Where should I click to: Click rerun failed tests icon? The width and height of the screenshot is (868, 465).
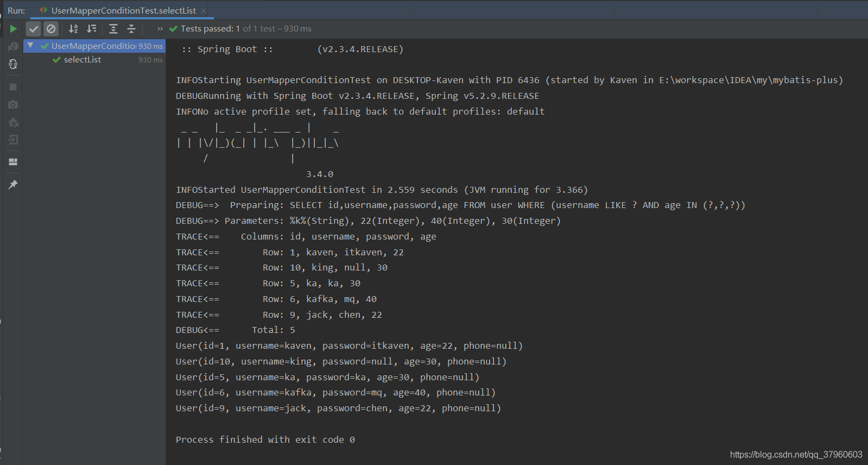[13, 47]
